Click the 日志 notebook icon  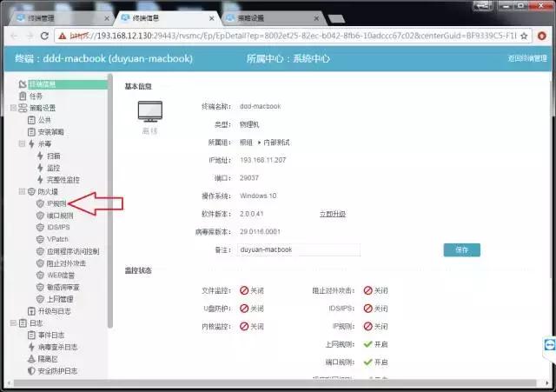(23, 323)
